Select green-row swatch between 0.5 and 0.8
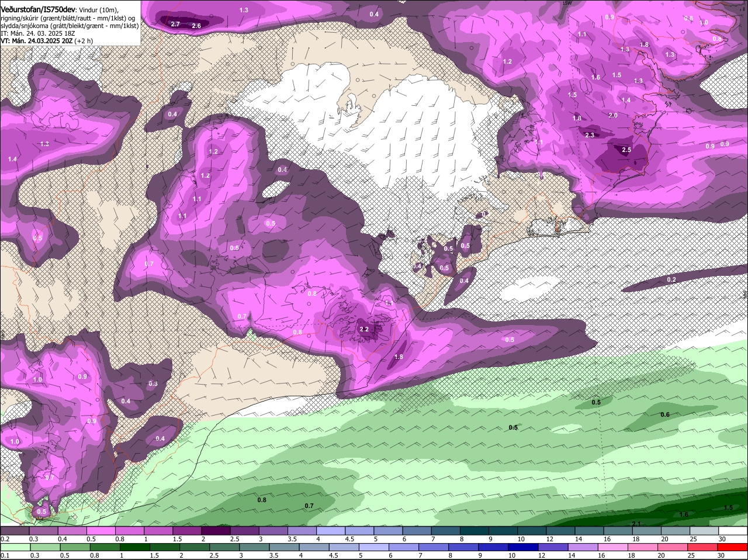 click(76, 547)
